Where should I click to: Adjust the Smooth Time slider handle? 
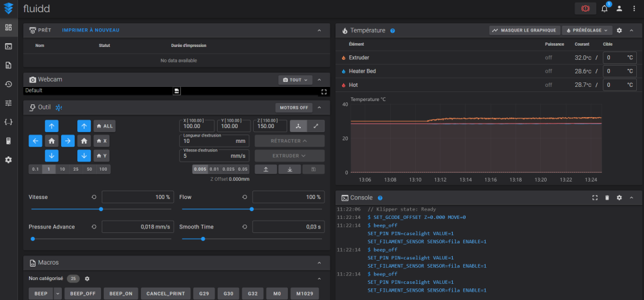[203, 239]
